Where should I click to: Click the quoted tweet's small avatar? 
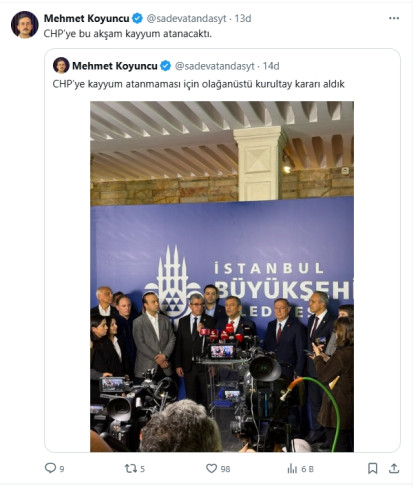61,65
